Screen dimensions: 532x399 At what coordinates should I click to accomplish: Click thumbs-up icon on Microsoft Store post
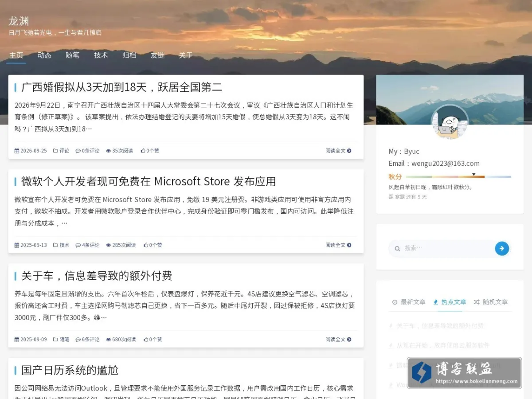146,245
